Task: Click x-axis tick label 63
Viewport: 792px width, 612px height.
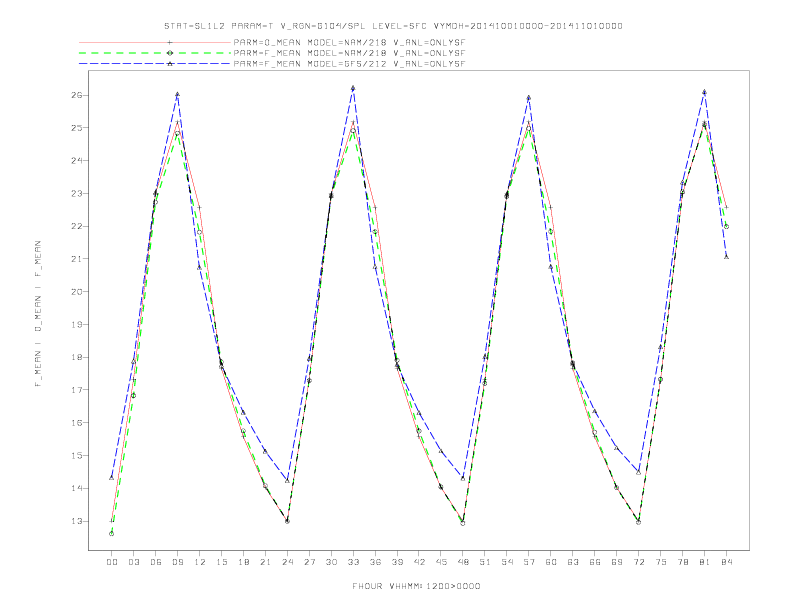Action: [x=573, y=562]
